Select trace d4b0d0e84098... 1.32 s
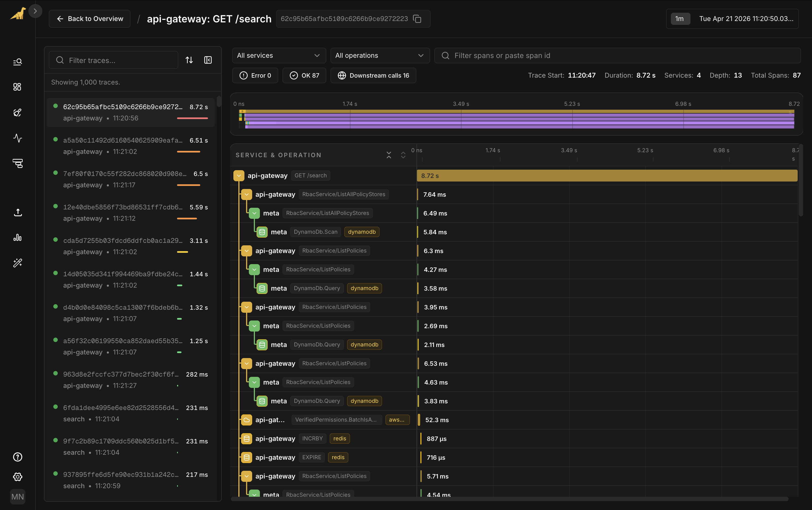The image size is (812, 510). click(x=131, y=313)
